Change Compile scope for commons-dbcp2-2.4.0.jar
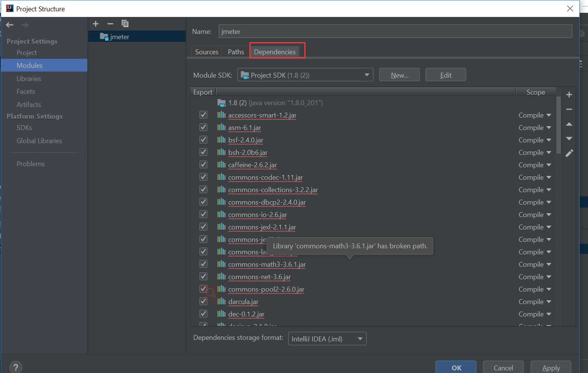Viewport: 588px width, 373px height. pos(535,202)
